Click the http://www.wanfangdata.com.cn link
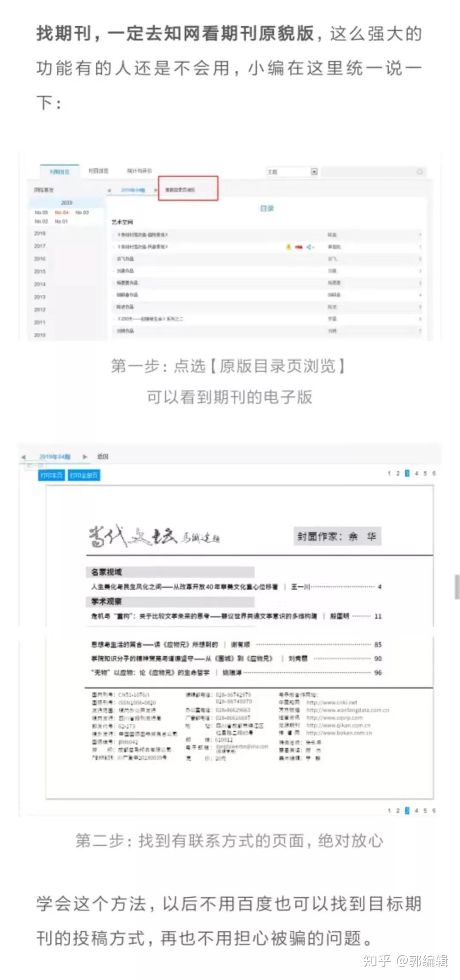The height and width of the screenshot is (980, 460). [x=348, y=710]
